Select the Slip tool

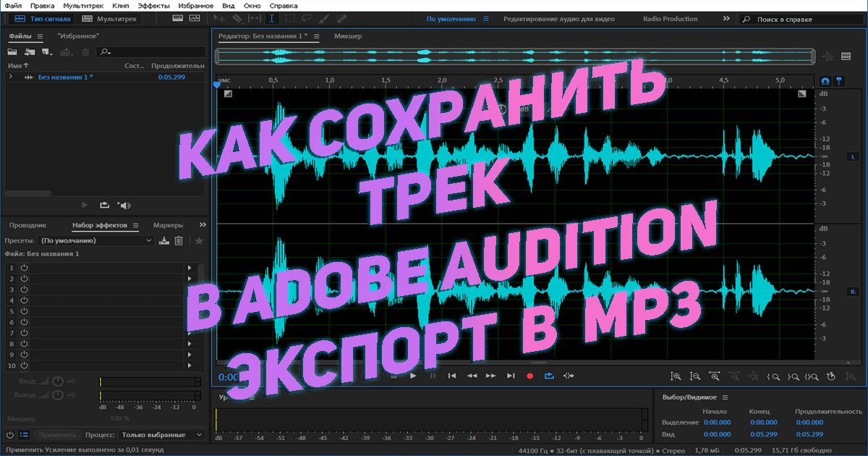point(255,19)
